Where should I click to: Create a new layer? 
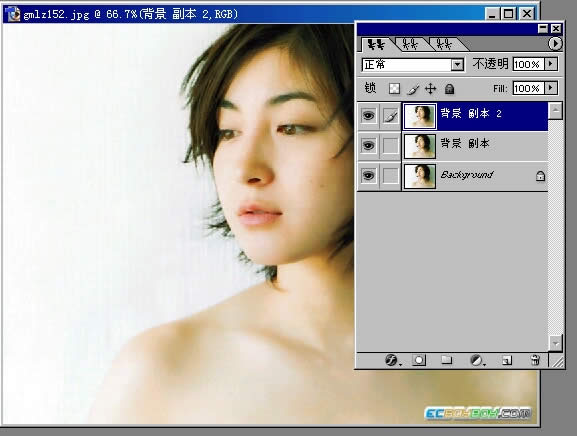507,360
